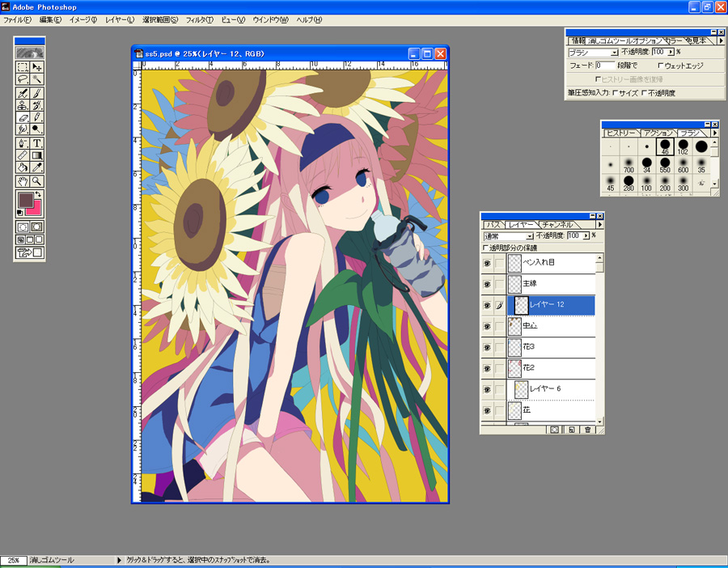Open the brushes palette flyout menu arrow
This screenshot has height=568, width=728.
714,132
